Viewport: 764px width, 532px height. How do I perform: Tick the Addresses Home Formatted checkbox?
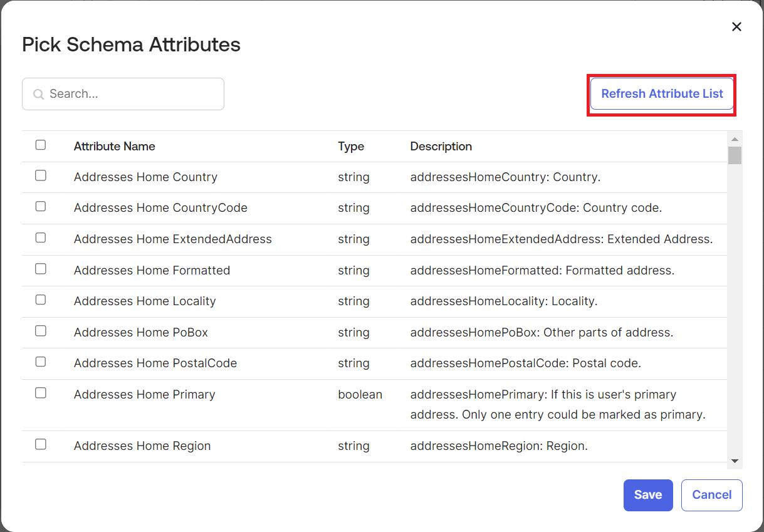pos(41,269)
